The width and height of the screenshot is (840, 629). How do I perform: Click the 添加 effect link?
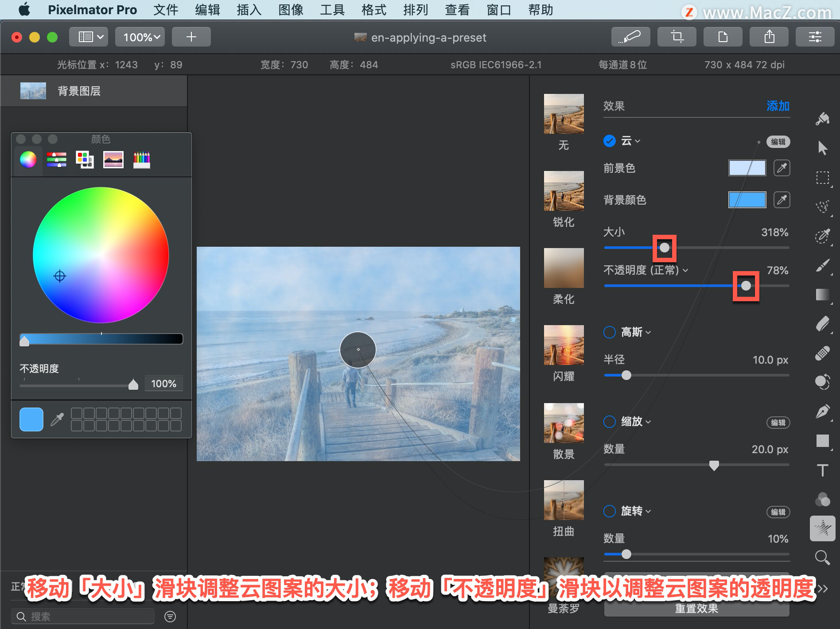(x=778, y=106)
